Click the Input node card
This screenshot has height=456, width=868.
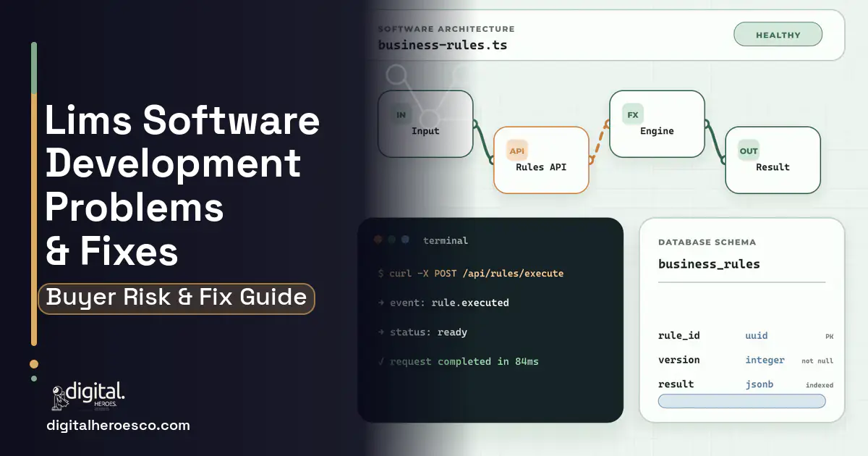click(x=425, y=124)
